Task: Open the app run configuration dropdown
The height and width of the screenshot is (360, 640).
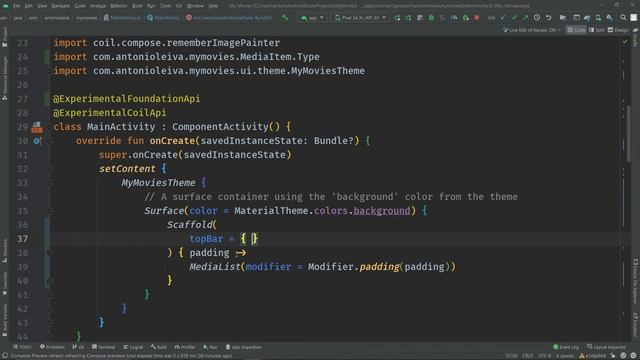Action: 312,18
